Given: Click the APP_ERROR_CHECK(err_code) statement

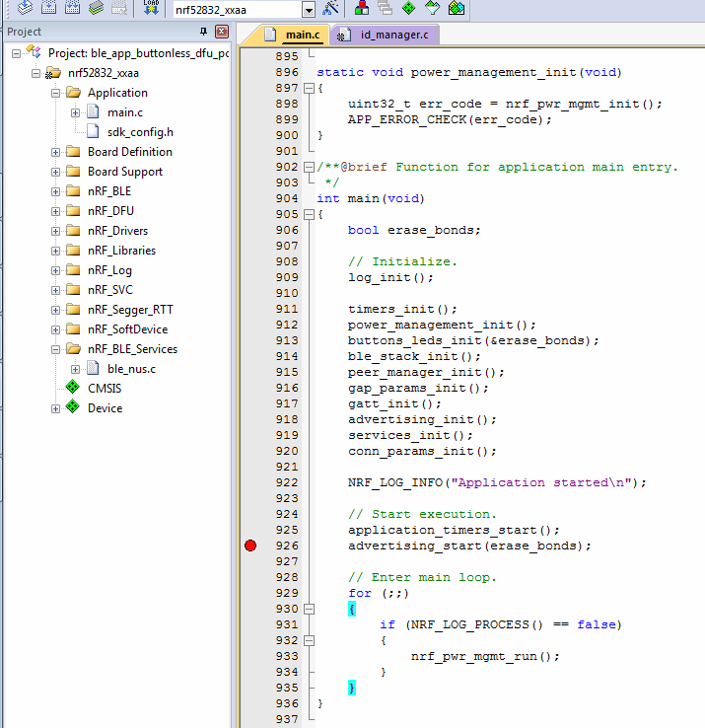Looking at the screenshot, I should click(x=450, y=119).
